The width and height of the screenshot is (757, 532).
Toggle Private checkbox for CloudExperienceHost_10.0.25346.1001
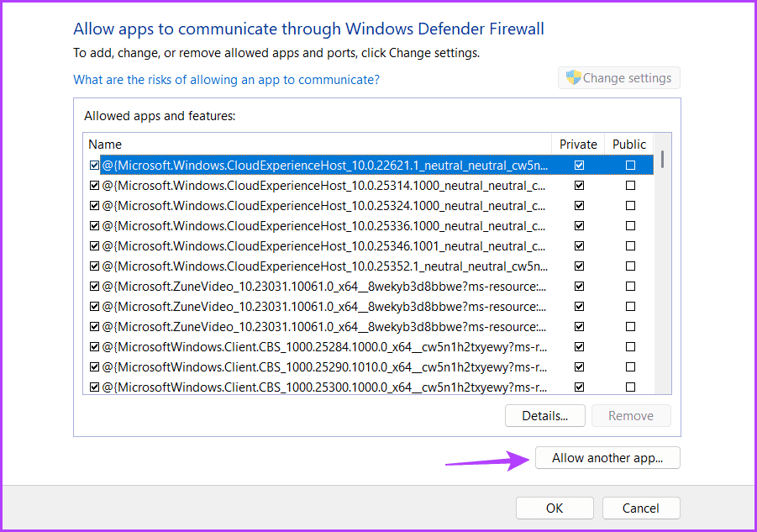[x=580, y=246]
